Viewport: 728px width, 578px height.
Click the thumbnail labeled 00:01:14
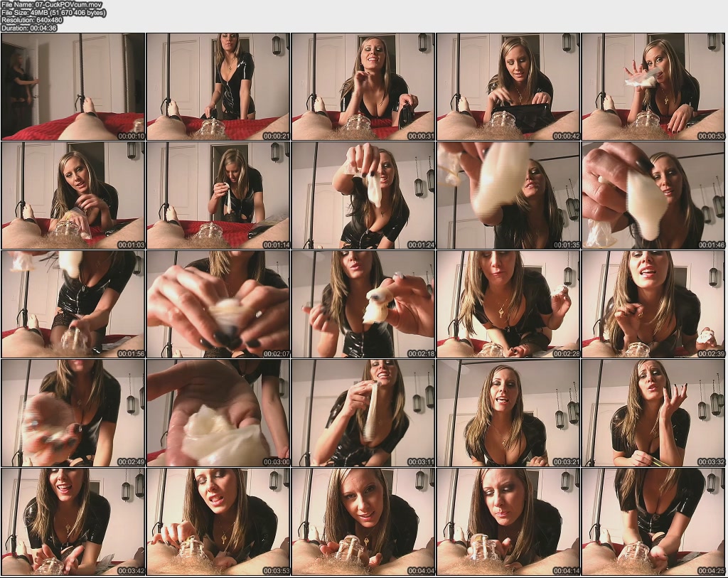click(218, 195)
